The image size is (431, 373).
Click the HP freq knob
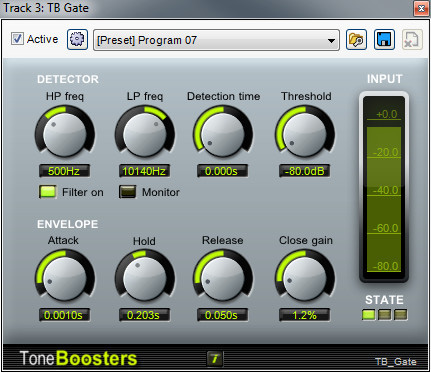coord(65,134)
